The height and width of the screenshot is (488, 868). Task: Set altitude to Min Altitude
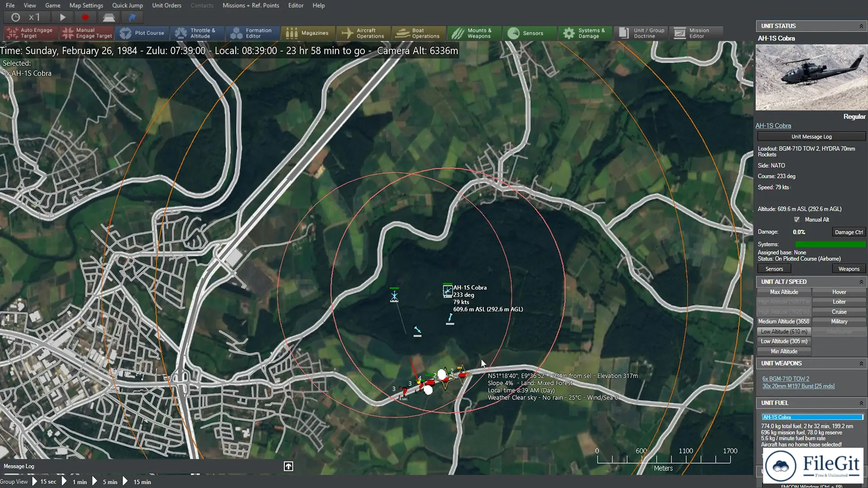click(784, 352)
